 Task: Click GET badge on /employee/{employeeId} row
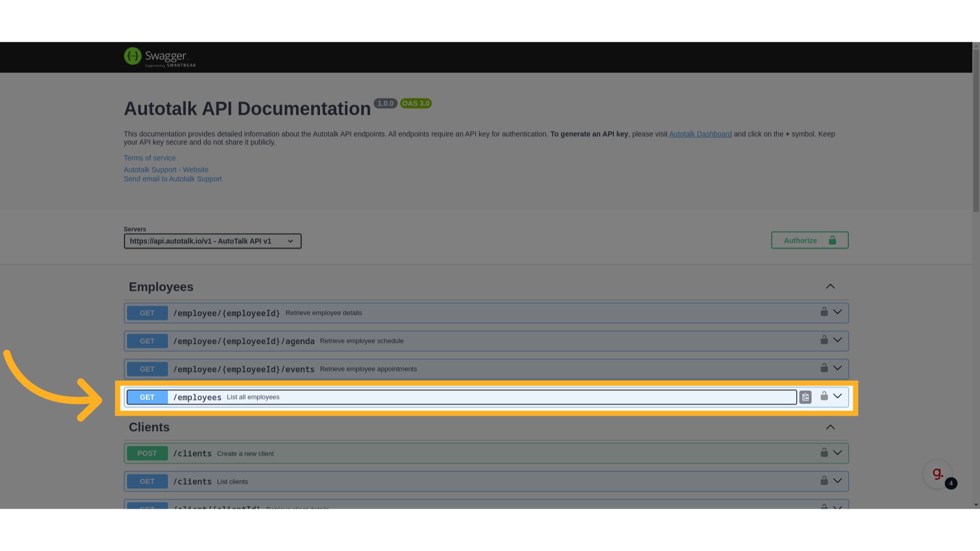(147, 313)
